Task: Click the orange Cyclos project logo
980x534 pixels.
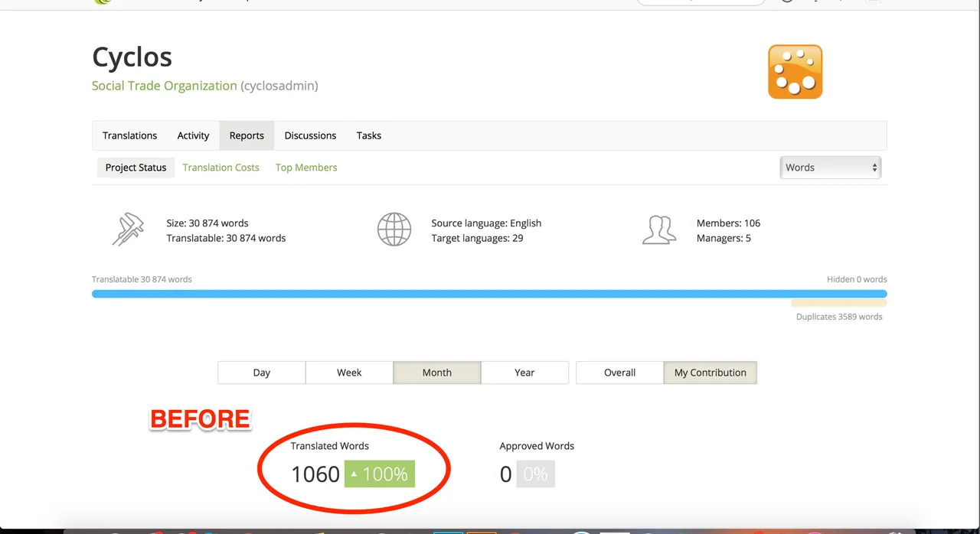Action: (x=795, y=72)
